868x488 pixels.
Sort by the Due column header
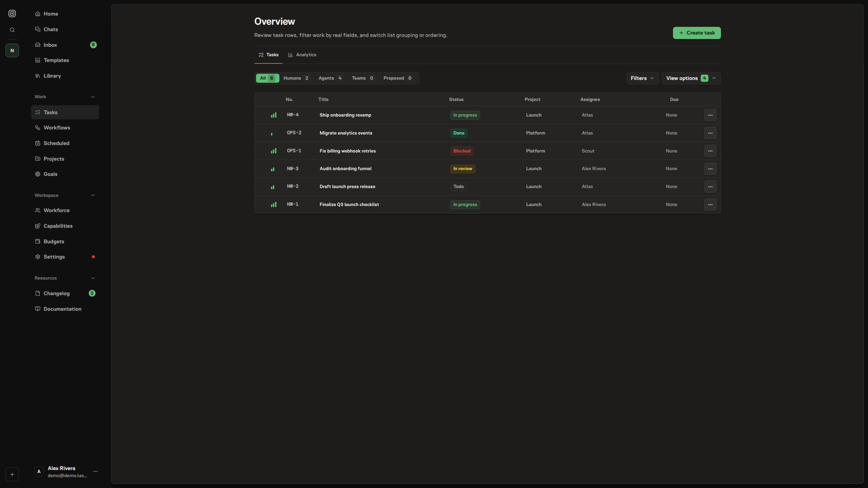pos(674,100)
